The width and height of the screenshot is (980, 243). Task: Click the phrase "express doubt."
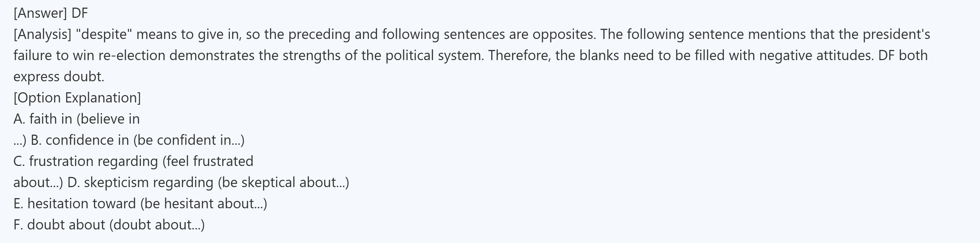(59, 77)
